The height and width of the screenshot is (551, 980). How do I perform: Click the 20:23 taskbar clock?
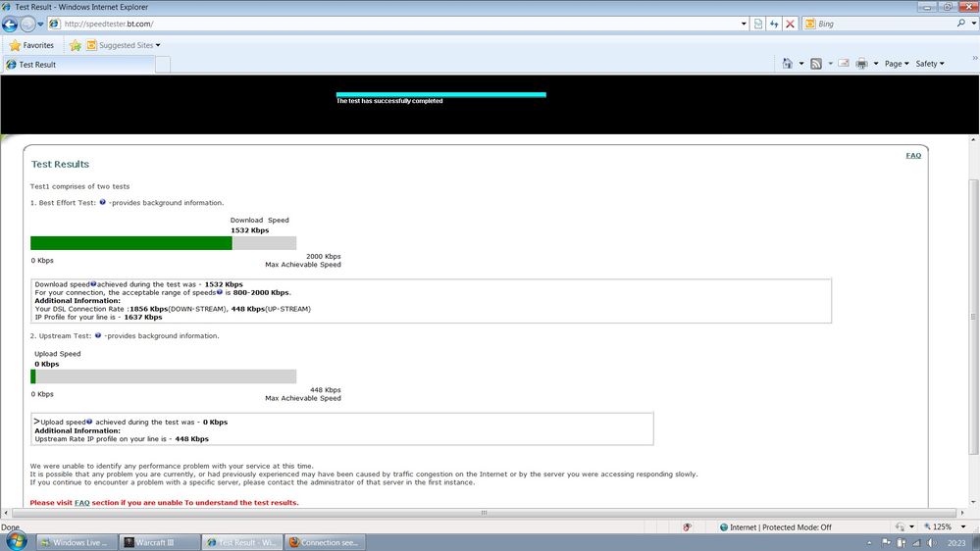(956, 543)
